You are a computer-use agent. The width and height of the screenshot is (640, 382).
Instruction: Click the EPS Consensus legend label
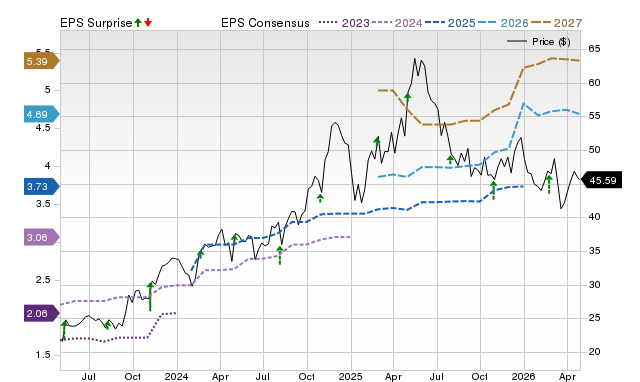pyautogui.click(x=265, y=23)
